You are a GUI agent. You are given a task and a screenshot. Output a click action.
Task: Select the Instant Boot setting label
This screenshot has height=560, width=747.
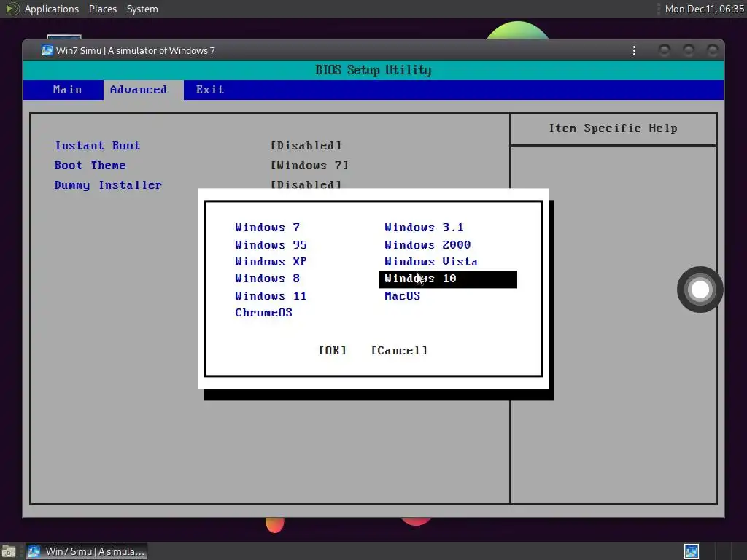click(97, 146)
